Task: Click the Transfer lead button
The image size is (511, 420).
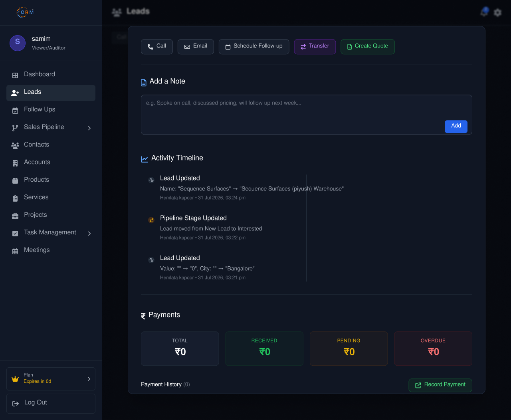Action: [315, 46]
